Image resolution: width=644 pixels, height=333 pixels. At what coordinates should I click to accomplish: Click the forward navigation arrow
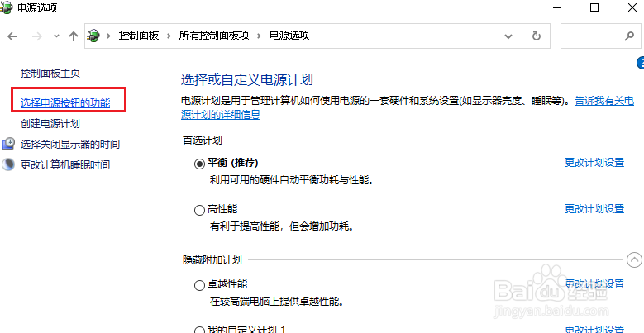37,36
